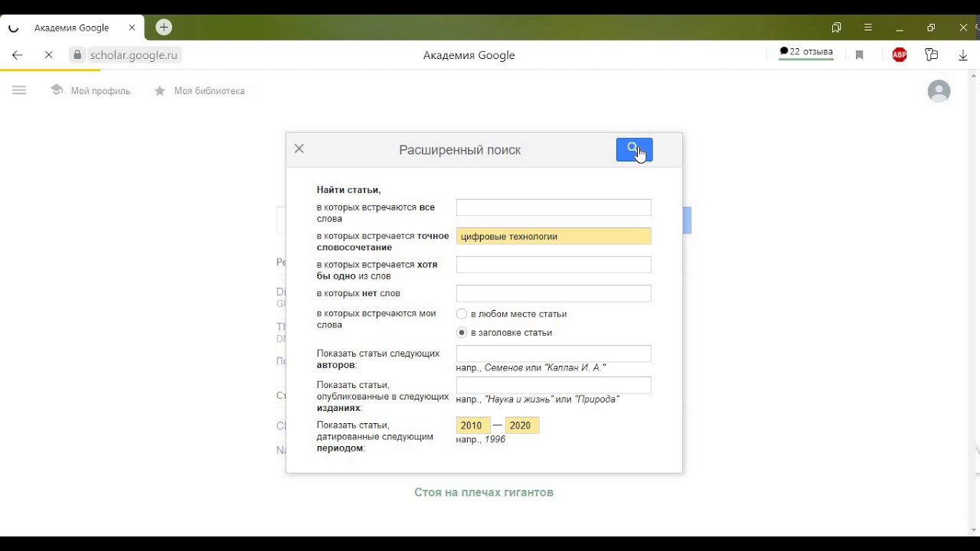Screen dimensions: 980x551
Task: Click the exact phrase field 'цифровые технологии'
Action: click(x=554, y=236)
